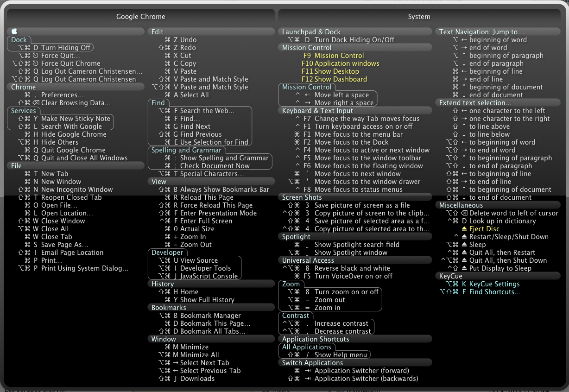This screenshot has width=569, height=392.
Task: Click Clear Browsing Data… entry
Action: click(64, 103)
